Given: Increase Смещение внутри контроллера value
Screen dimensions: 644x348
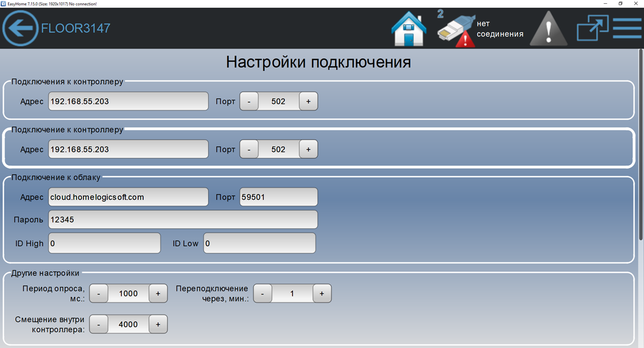Looking at the screenshot, I should point(158,324).
